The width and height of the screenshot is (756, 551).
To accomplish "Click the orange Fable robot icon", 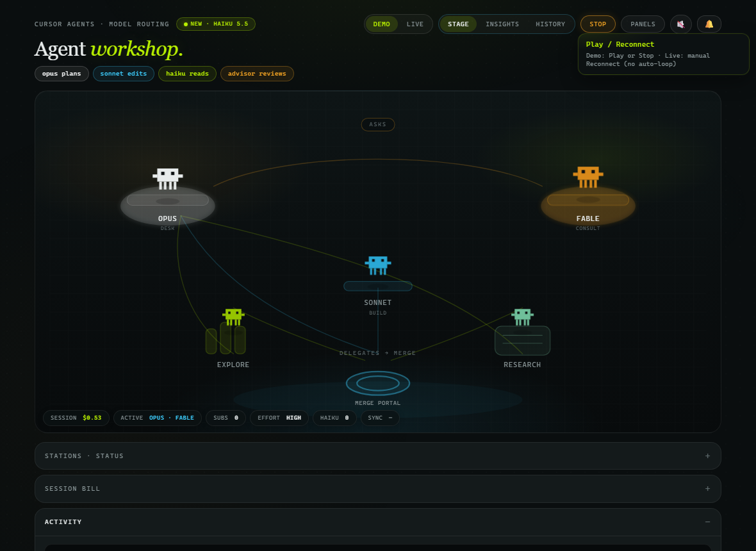I will tap(588, 177).
